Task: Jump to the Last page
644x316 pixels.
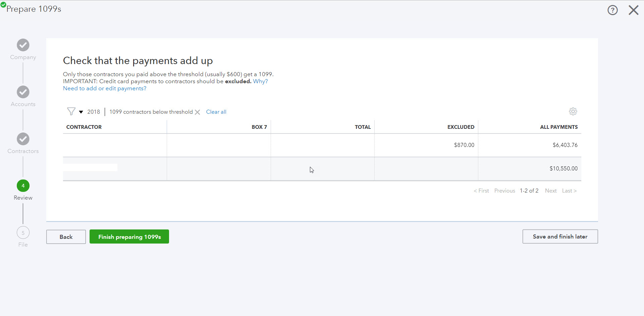Action: [569, 191]
